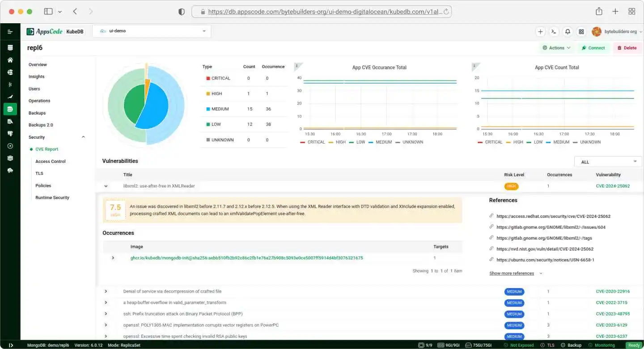Open the apps grid icon near the profile
This screenshot has width=644, height=349.
click(581, 31)
